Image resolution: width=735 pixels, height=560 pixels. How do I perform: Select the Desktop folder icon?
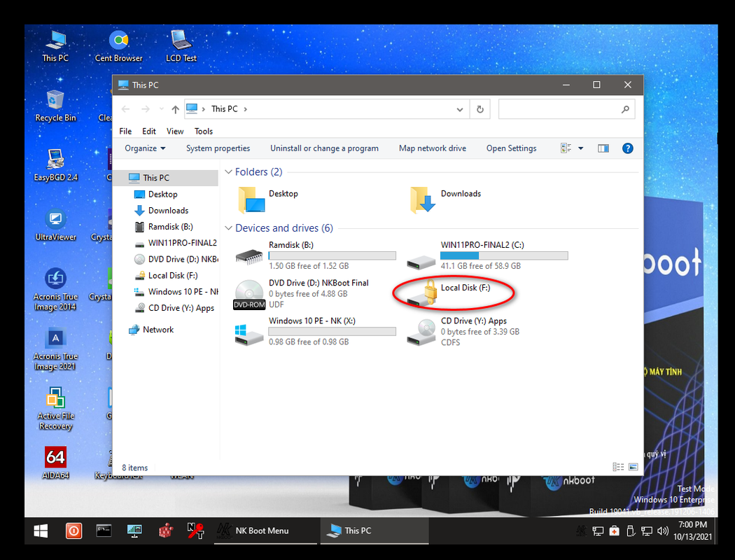tap(251, 200)
